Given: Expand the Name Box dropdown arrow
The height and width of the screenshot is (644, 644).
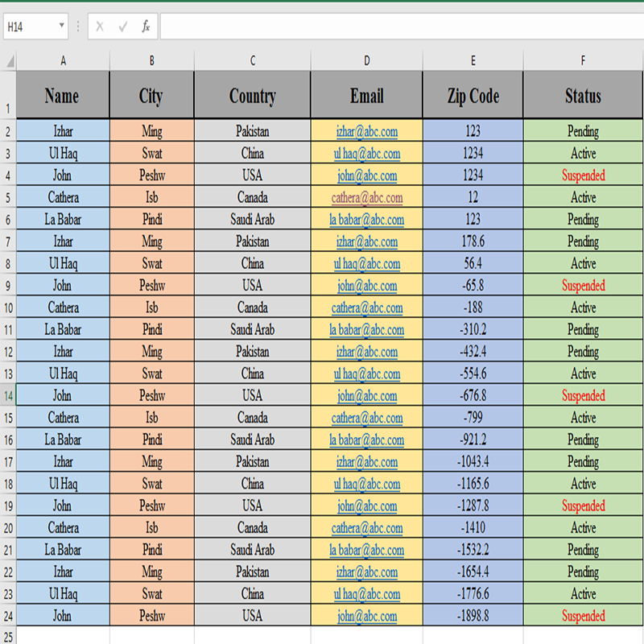Looking at the screenshot, I should [x=62, y=27].
